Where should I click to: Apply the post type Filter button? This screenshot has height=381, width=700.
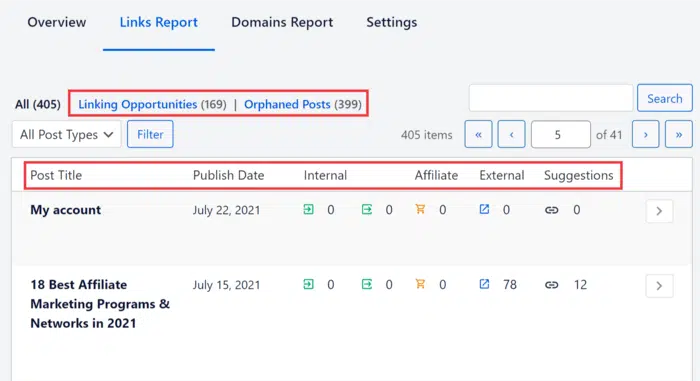150,134
